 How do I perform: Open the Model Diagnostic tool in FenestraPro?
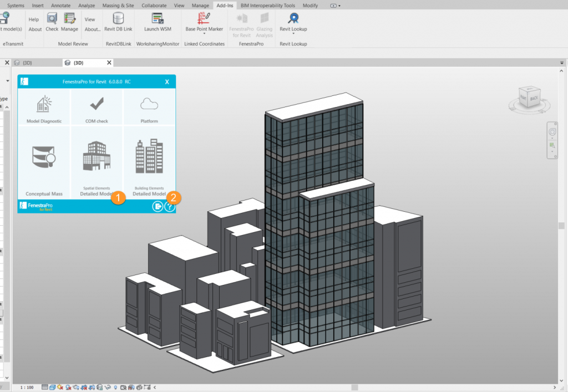[x=44, y=108]
